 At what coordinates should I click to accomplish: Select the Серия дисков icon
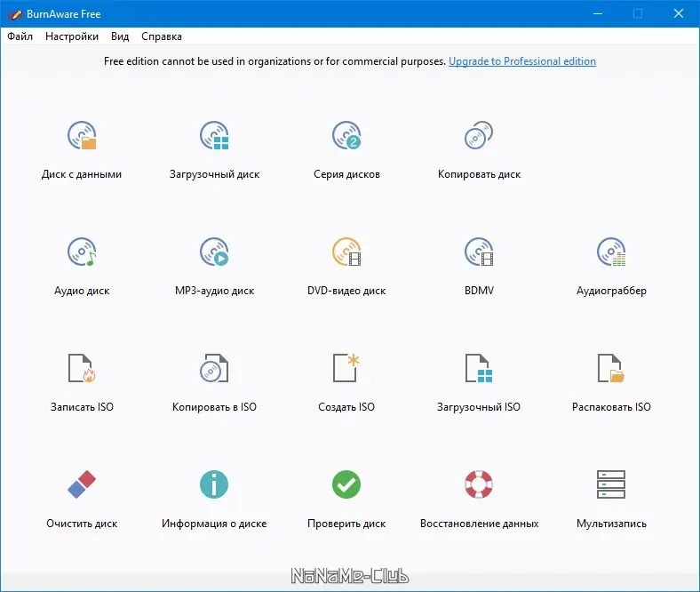click(x=346, y=135)
